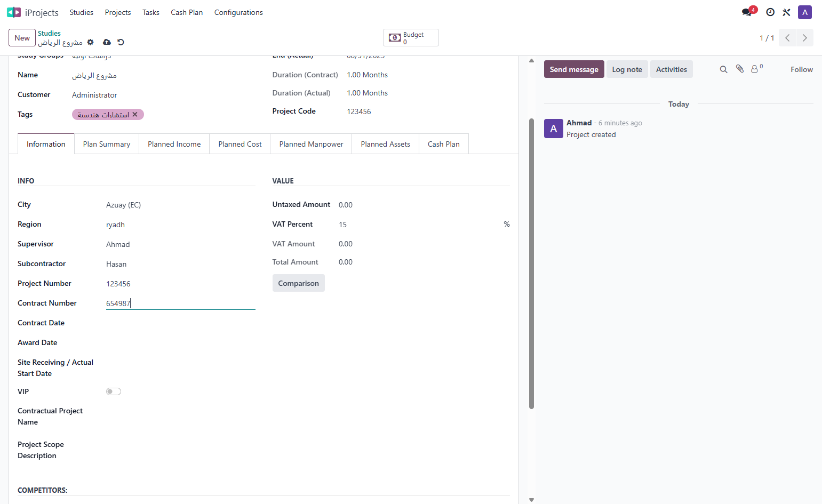
Task: Go to the previous record arrow
Action: (787, 38)
